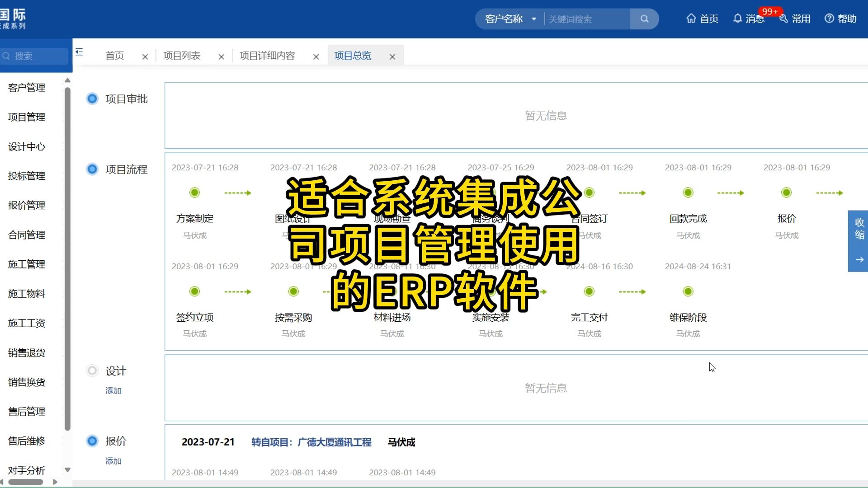Open the 客户名称 search type dropdown
The image size is (868, 488).
point(510,19)
